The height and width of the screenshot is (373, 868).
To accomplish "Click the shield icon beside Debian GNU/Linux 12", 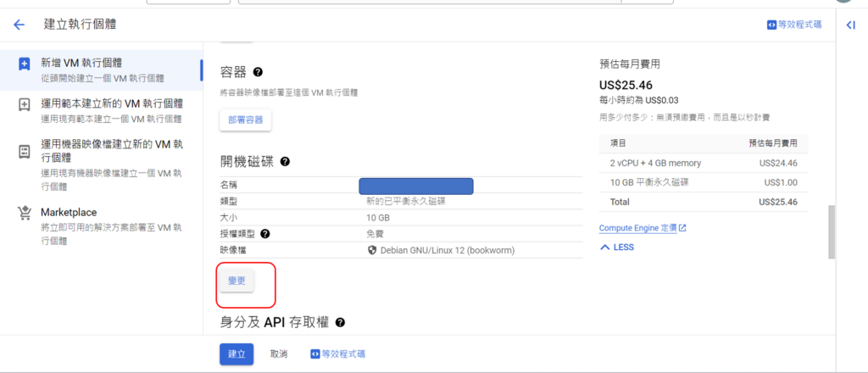I will [x=371, y=250].
